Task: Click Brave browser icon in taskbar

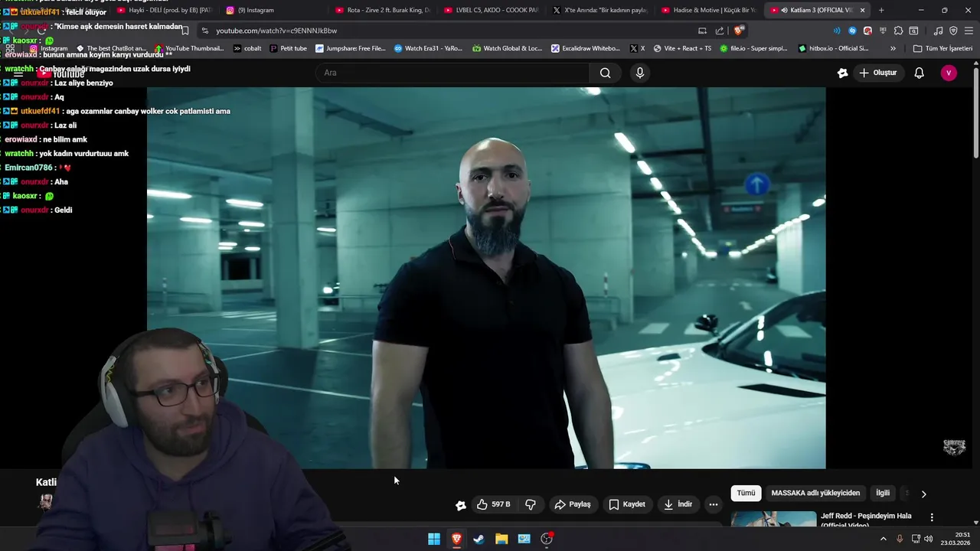Action: tap(456, 539)
